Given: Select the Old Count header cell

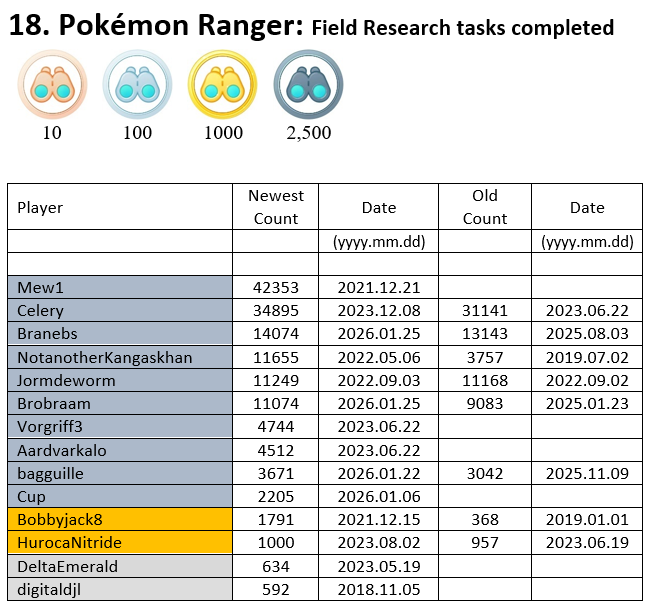Looking at the screenshot, I should tap(485, 207).
